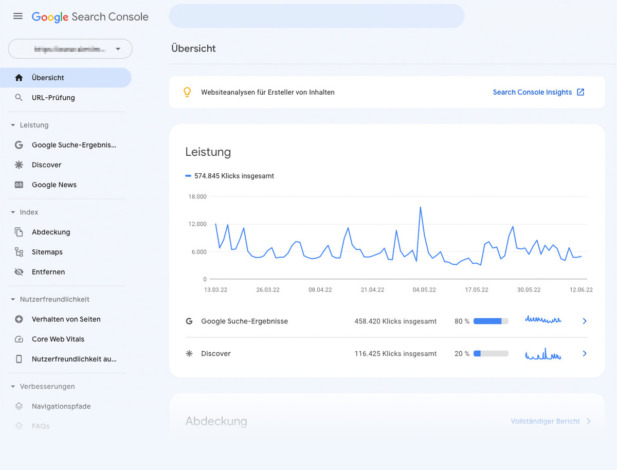Open the Discover performance row
This screenshot has height=470, width=617.
[386, 353]
